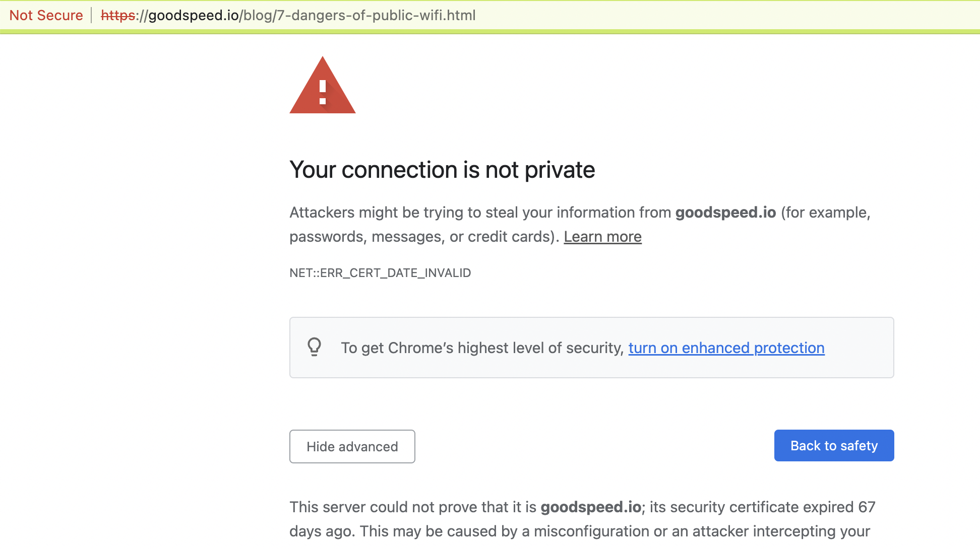Click the bold goodspeed.io text in the warning message
This screenshot has width=980, height=549.
(x=725, y=212)
